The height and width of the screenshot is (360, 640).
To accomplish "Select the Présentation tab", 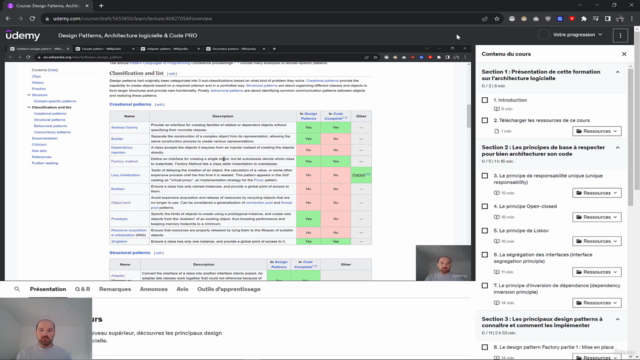I will tap(48, 289).
